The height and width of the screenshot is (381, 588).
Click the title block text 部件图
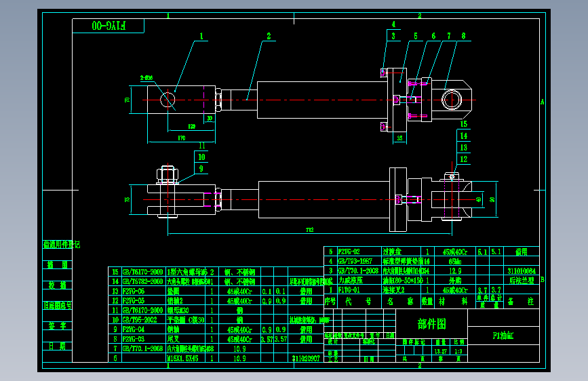tap(431, 324)
